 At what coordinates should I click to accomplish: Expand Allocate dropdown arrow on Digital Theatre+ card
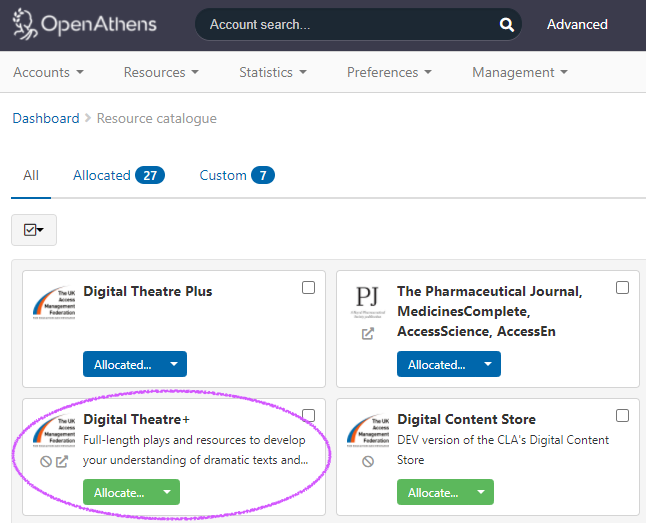(167, 492)
